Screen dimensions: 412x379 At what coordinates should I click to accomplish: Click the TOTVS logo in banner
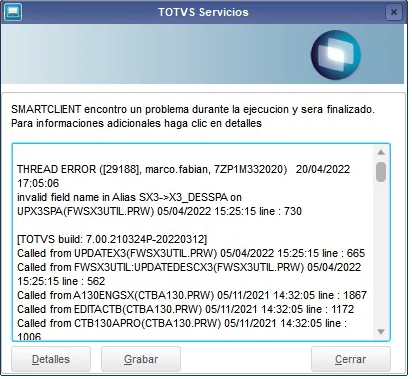pos(336,55)
